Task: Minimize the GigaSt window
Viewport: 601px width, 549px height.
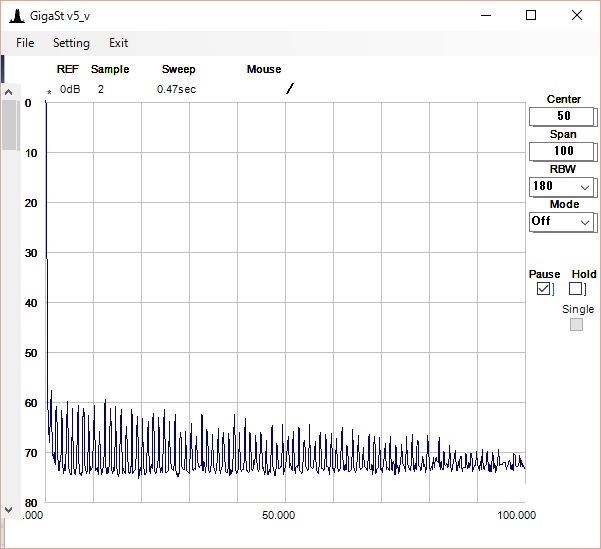Action: point(485,15)
